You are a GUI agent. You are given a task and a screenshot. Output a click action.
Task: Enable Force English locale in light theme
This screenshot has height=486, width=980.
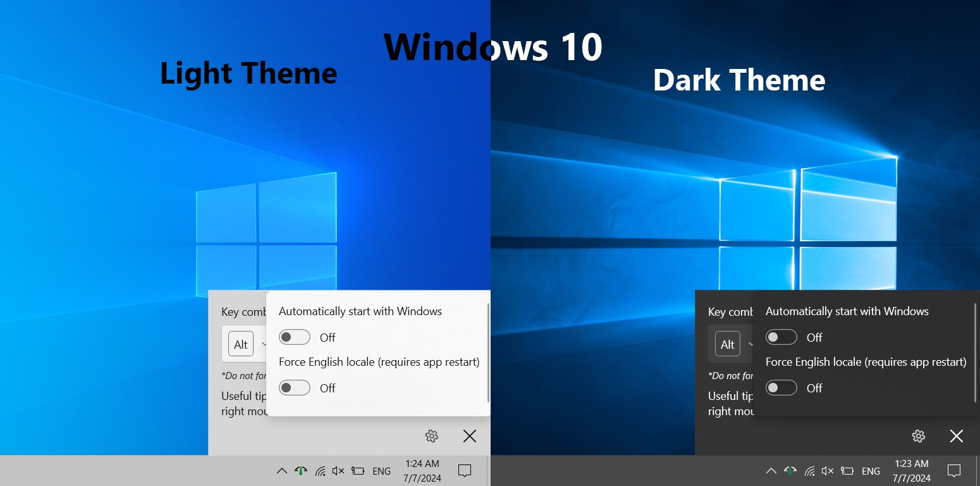pyautogui.click(x=295, y=388)
